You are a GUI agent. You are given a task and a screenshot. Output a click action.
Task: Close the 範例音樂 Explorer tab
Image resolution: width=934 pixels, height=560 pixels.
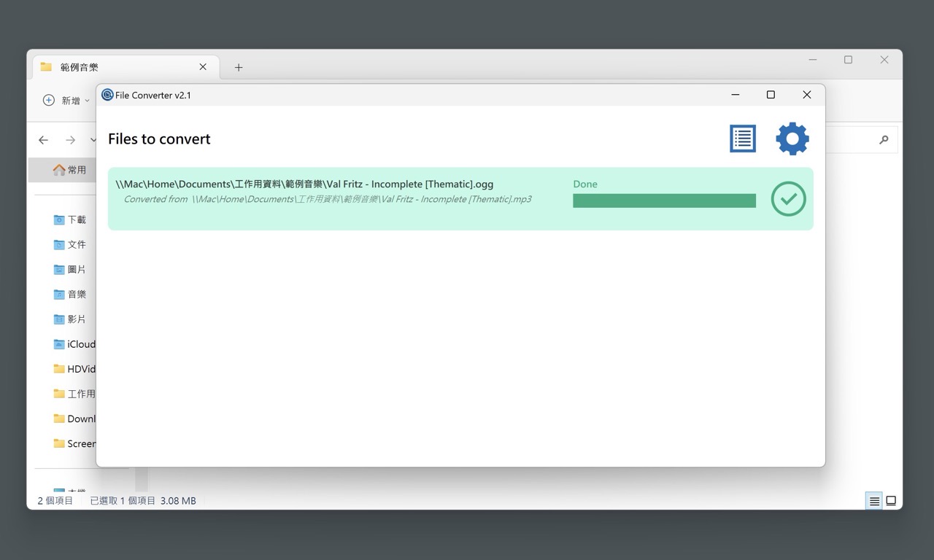coord(203,67)
